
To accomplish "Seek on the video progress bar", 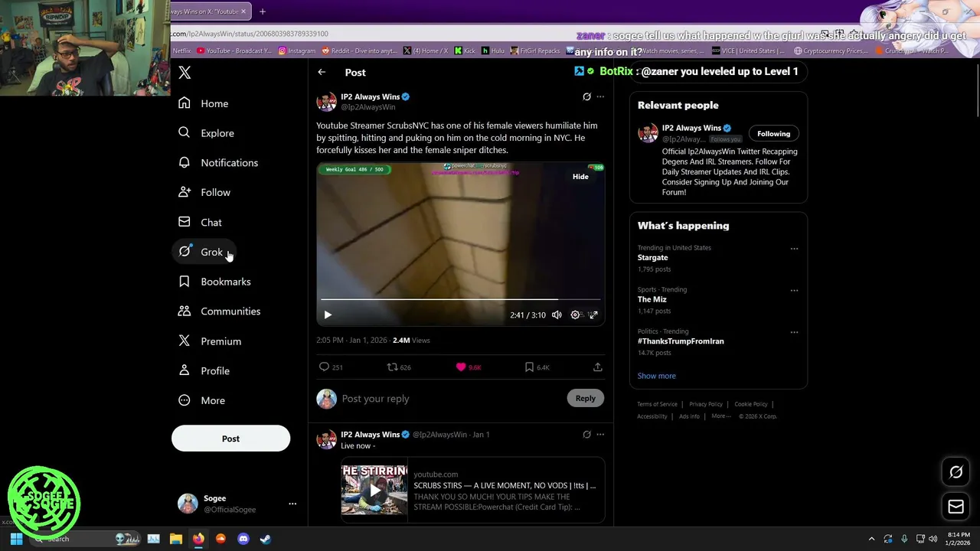I will click(460, 299).
